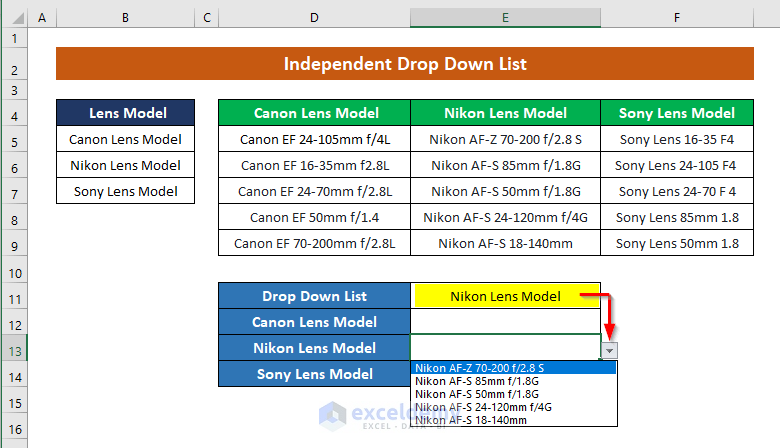Select cell Canon EF 16-35mm f2.8L

pyautogui.click(x=314, y=165)
